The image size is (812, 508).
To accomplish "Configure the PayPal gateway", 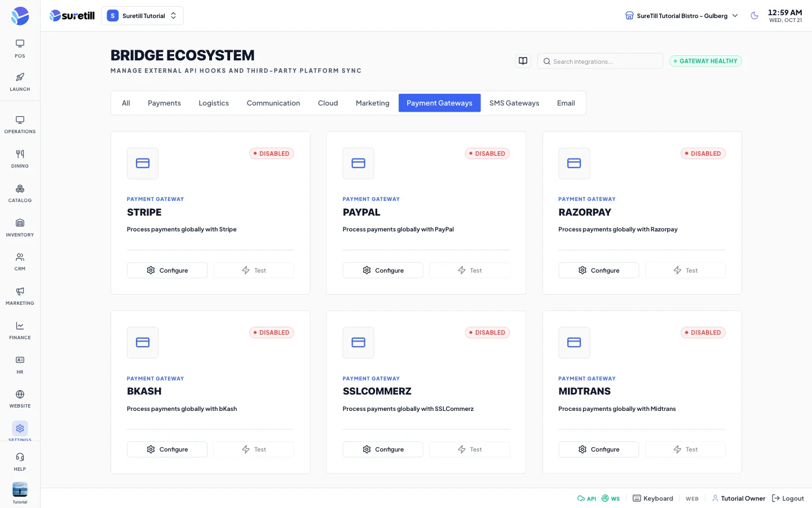I will (x=383, y=270).
